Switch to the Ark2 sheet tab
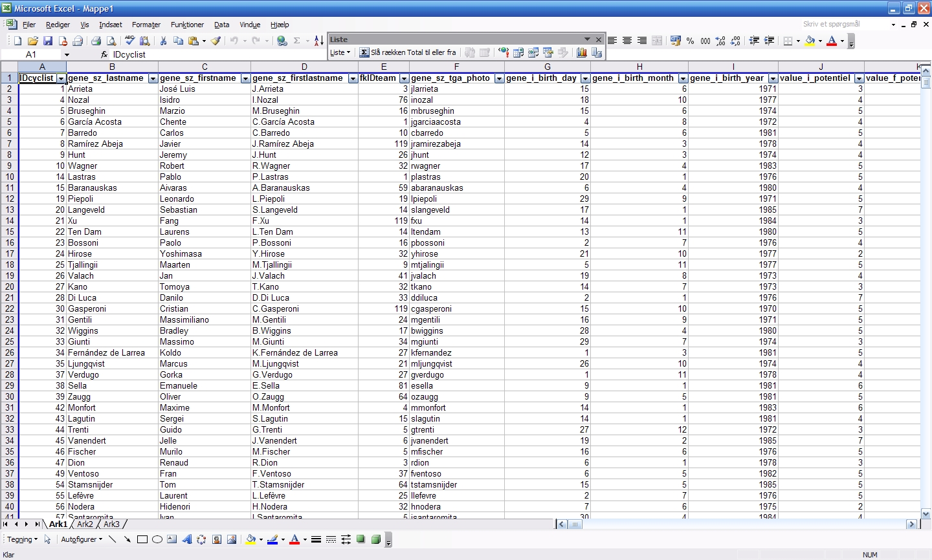The width and height of the screenshot is (932, 560). click(85, 524)
